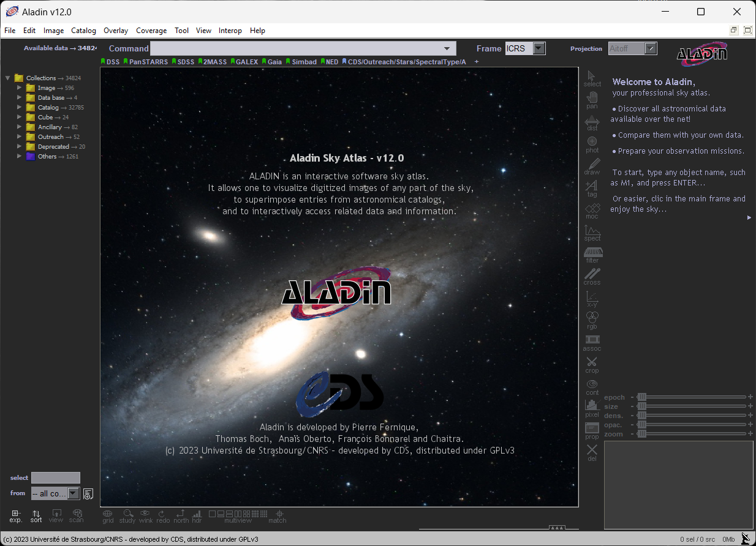Toggle the match views button
Viewport: 756px width, 546px height.
coord(278,516)
